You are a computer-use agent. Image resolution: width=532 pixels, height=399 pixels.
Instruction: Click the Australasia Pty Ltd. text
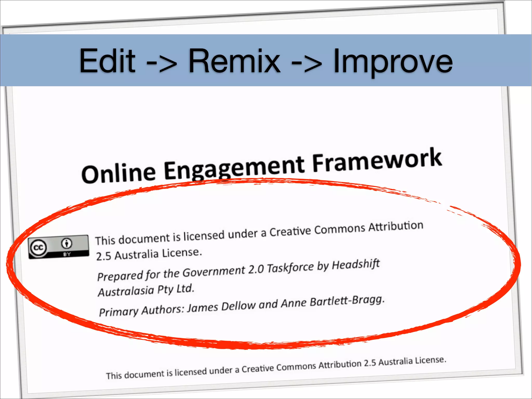click(x=146, y=290)
